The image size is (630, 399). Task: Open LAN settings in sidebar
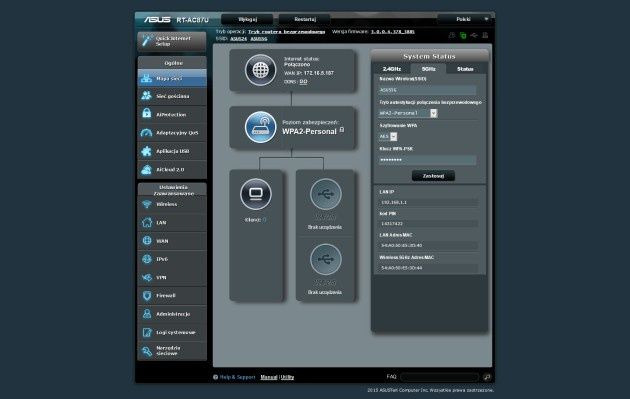pyautogui.click(x=172, y=223)
